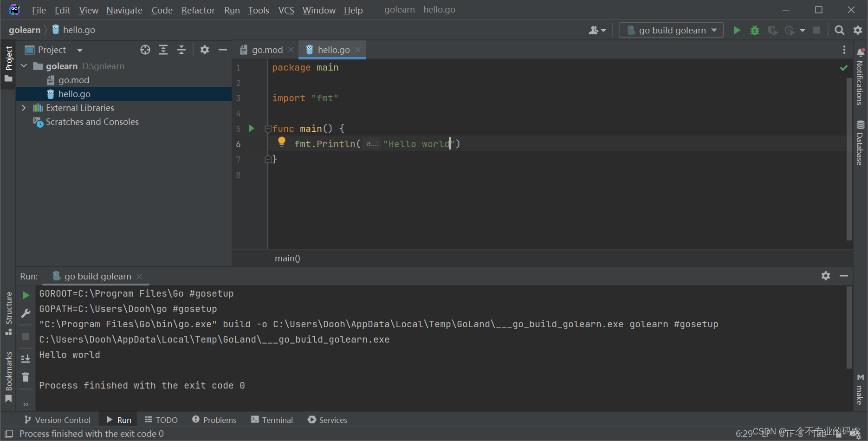Screen dimensions: 868x441
Task: Open the Database side panel
Action: click(x=860, y=143)
